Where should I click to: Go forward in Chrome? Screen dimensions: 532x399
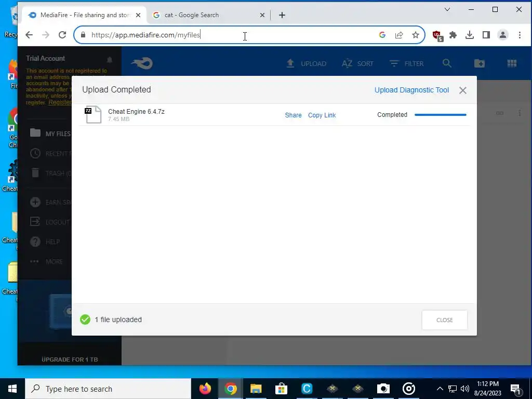pyautogui.click(x=46, y=35)
